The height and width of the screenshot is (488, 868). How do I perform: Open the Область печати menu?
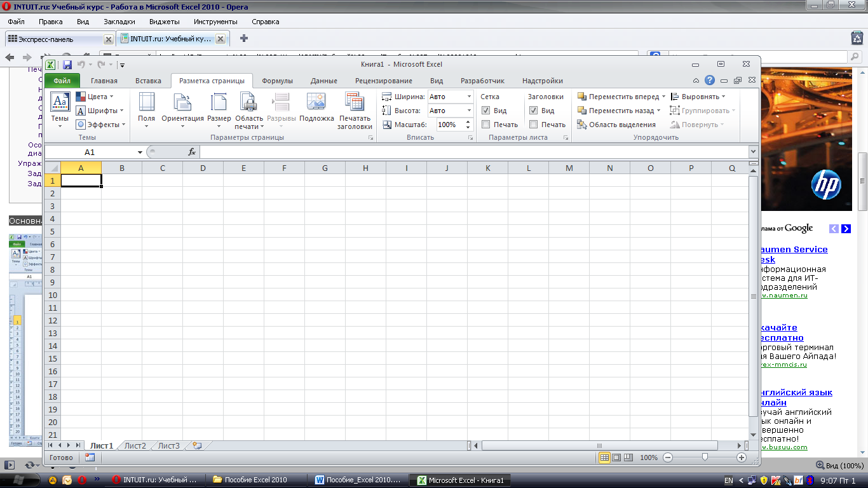(248, 110)
